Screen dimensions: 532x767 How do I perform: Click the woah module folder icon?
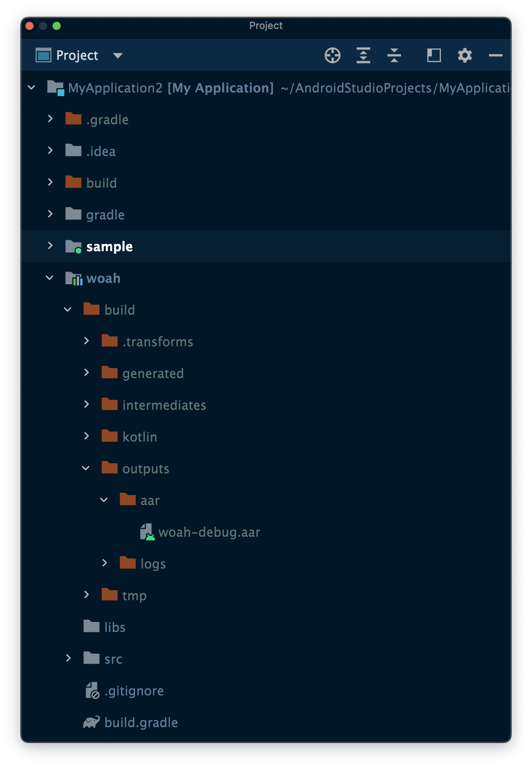tap(74, 278)
